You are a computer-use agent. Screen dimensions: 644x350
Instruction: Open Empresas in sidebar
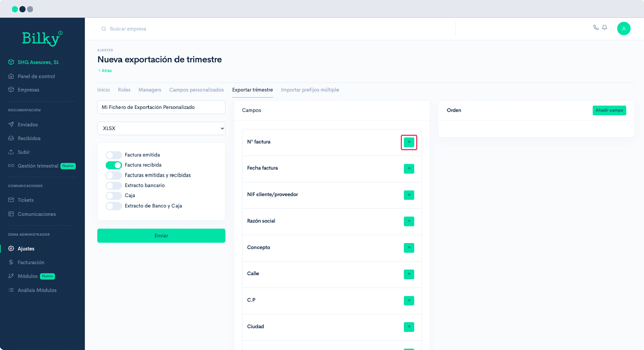point(29,90)
